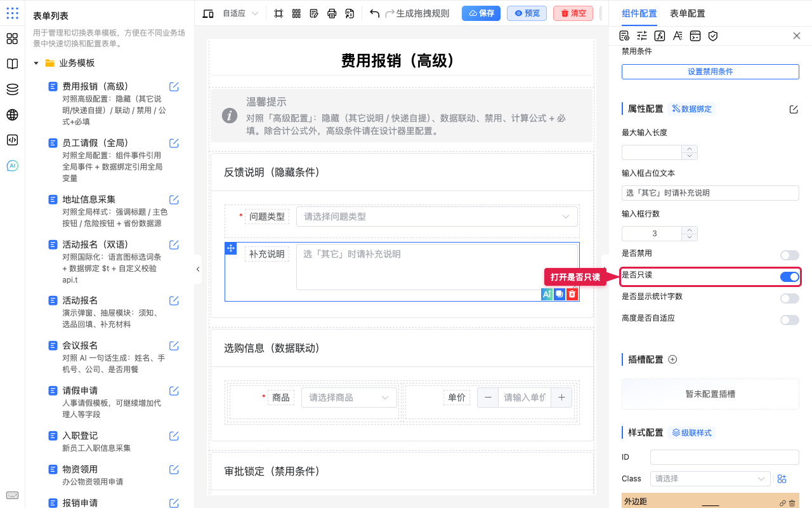
Task: Open the Class 请选择 dropdown
Action: 710,479
